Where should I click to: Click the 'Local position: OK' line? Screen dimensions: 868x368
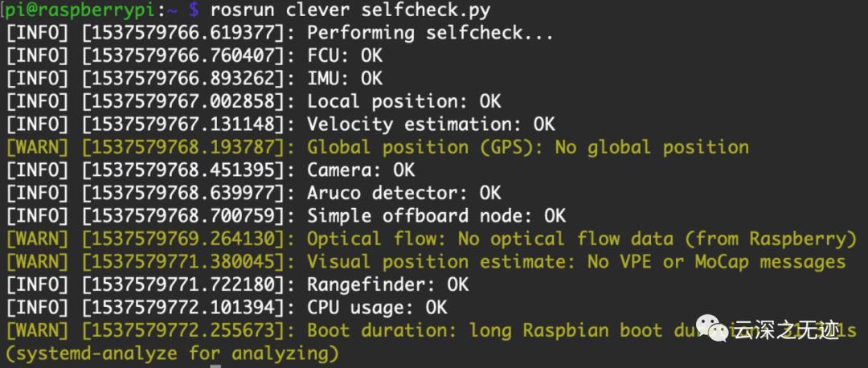coord(404,102)
